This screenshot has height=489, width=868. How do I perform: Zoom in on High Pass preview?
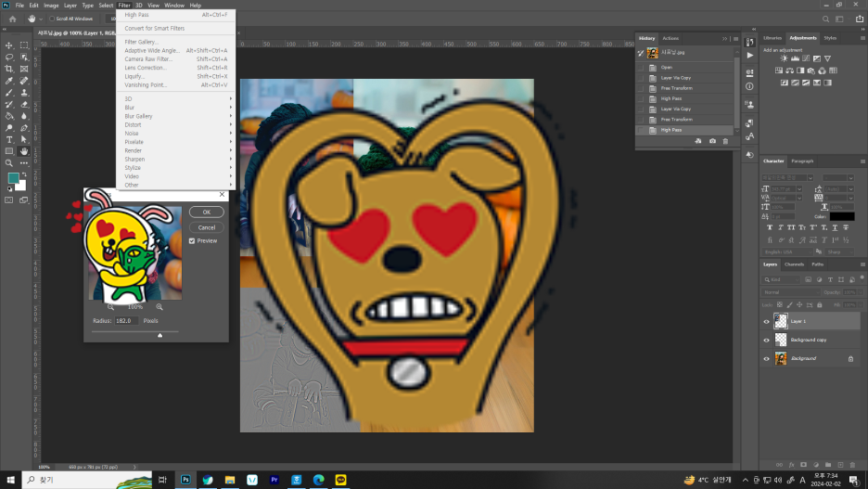tap(160, 307)
